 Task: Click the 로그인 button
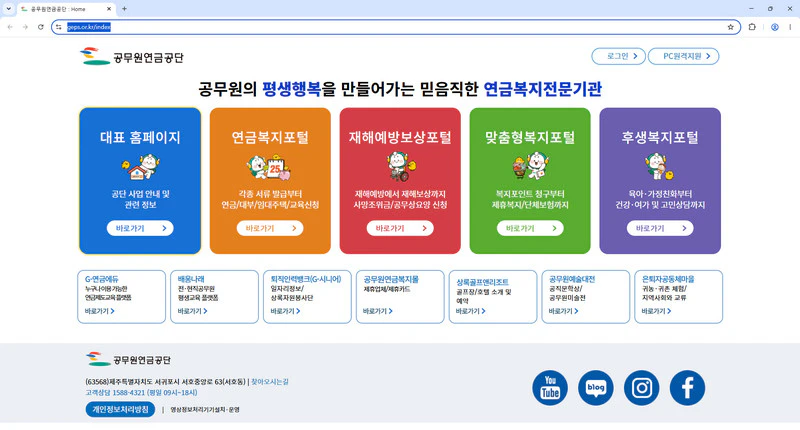click(x=618, y=56)
